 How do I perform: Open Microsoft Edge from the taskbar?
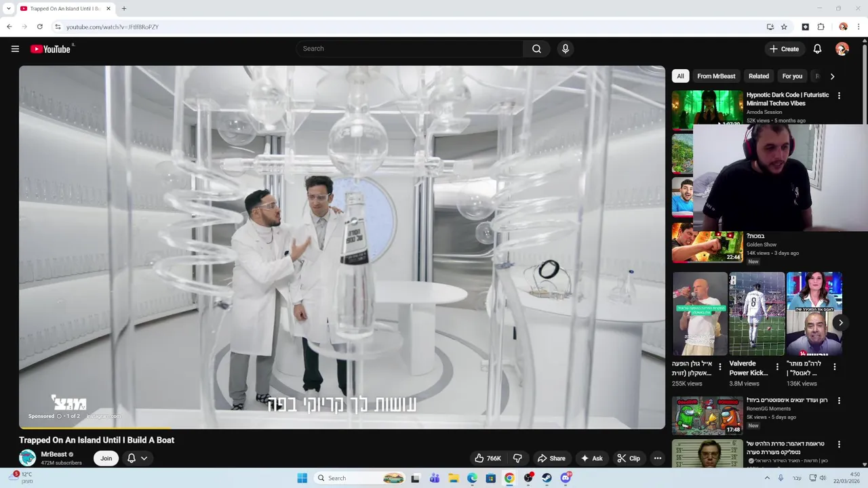472,478
